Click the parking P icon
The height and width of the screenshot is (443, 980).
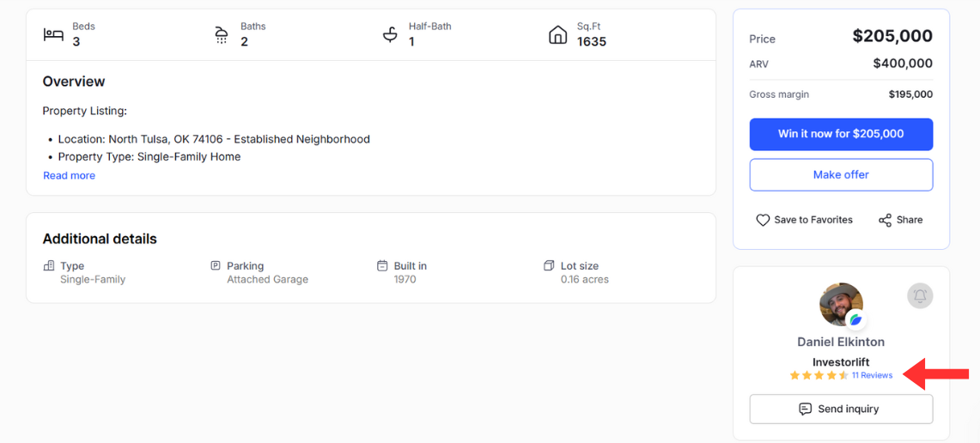pos(216,265)
